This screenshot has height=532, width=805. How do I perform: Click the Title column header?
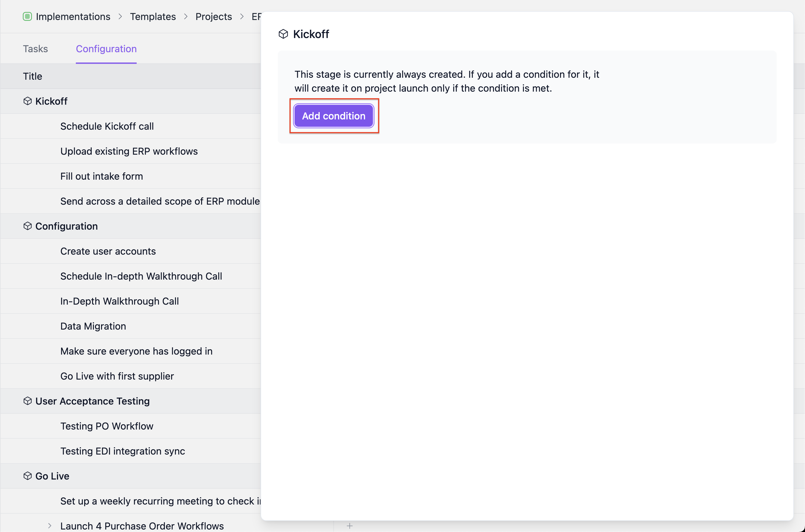[32, 76]
